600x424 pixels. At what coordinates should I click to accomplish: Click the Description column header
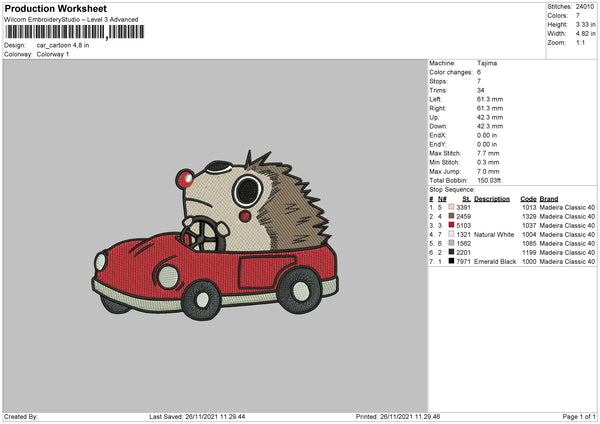[x=492, y=198]
